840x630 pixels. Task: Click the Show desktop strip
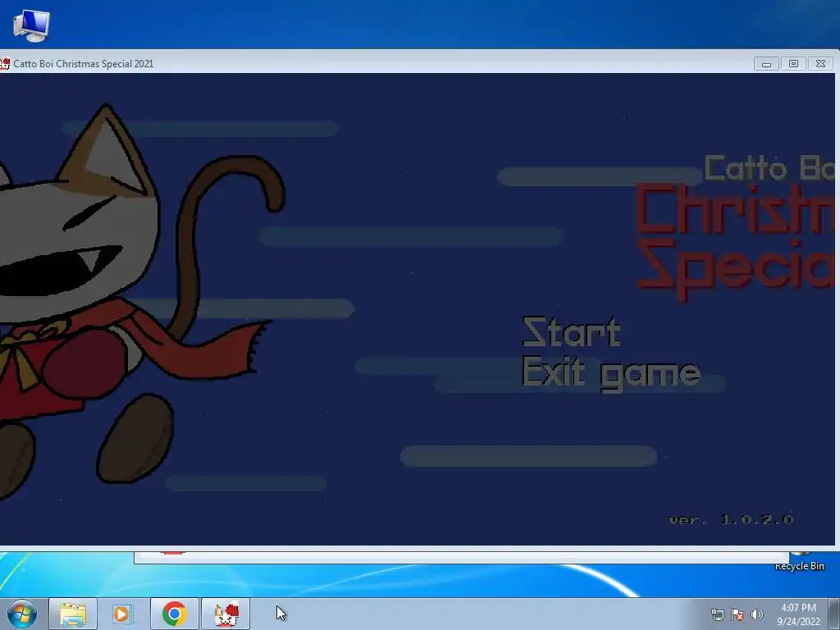pyautogui.click(x=834, y=614)
